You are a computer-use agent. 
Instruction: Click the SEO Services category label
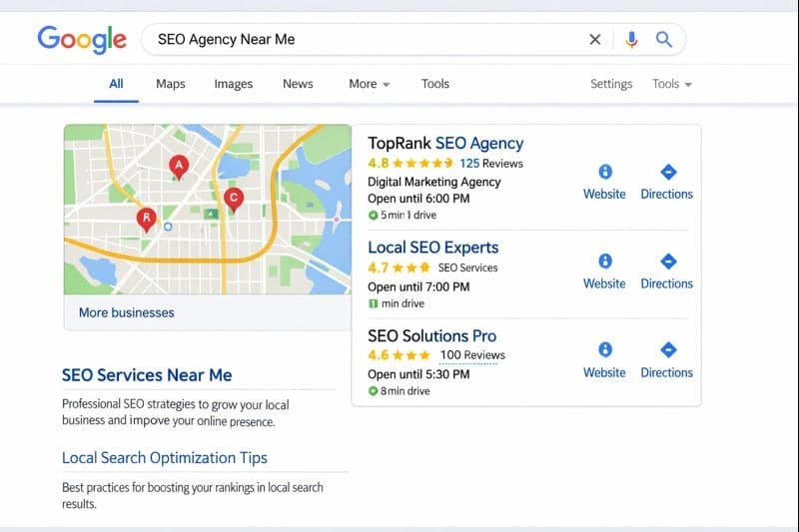pos(467,267)
